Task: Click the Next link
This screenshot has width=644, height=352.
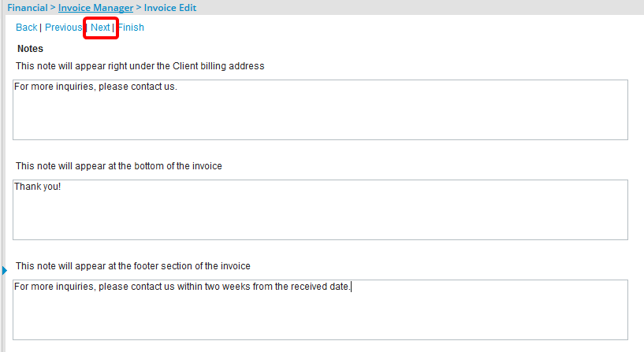Action: pos(100,28)
